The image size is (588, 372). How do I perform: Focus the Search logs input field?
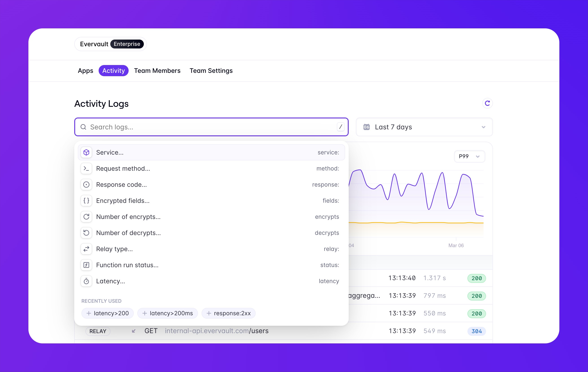210,127
